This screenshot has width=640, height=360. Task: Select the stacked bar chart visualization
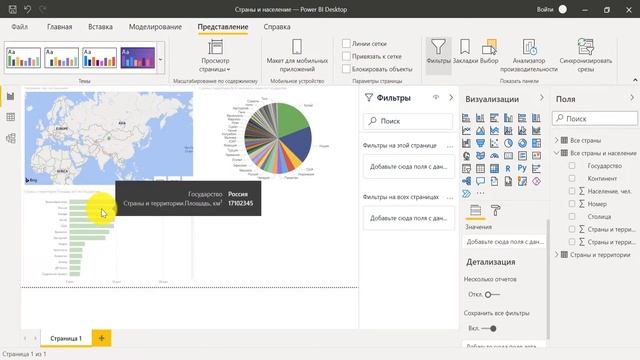point(466,118)
